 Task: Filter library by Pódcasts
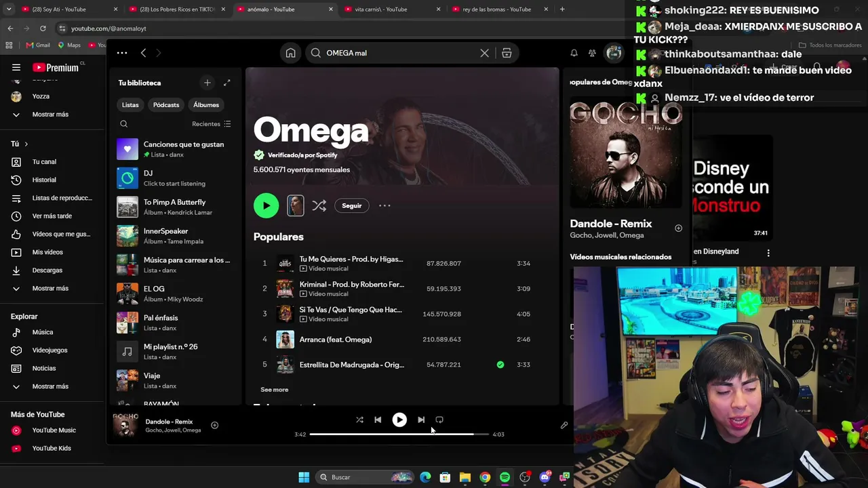point(166,105)
